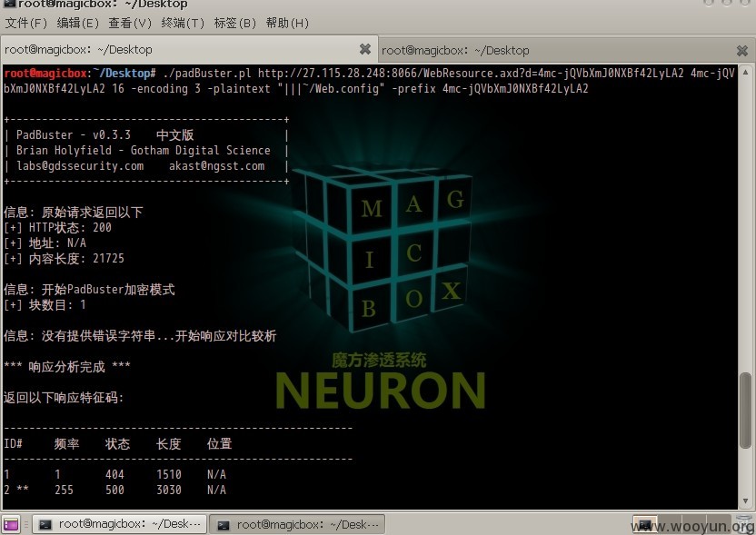Open the 帮助(H) menu
Screen dimensions: 756x535
[x=287, y=23]
